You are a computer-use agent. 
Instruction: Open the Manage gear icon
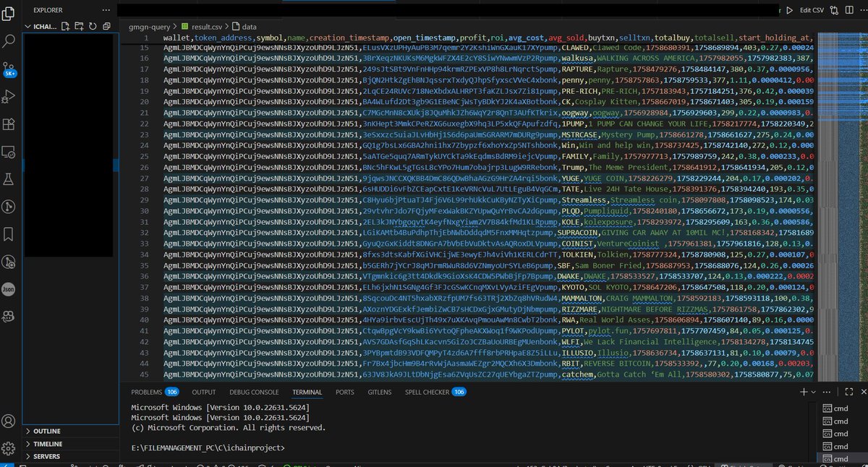click(9, 448)
